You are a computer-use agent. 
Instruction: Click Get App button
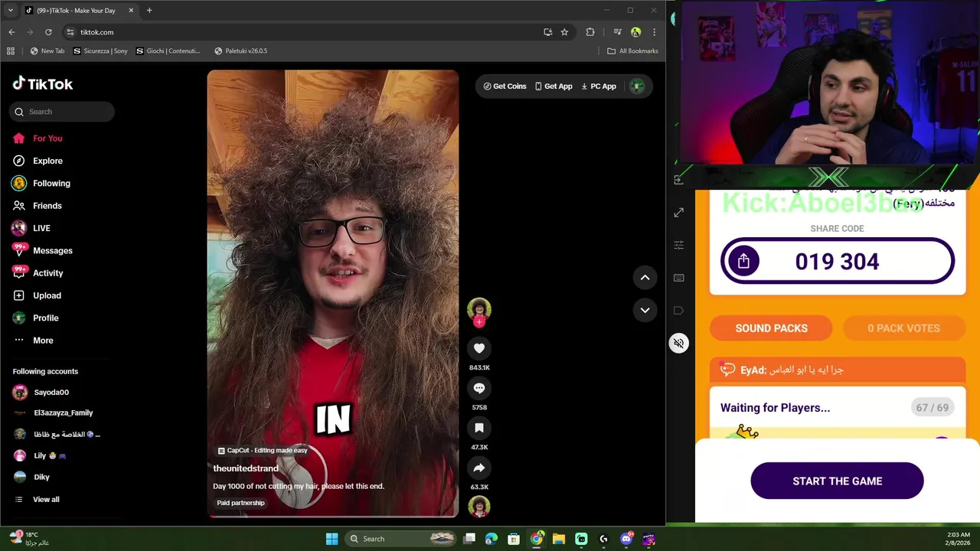554,86
